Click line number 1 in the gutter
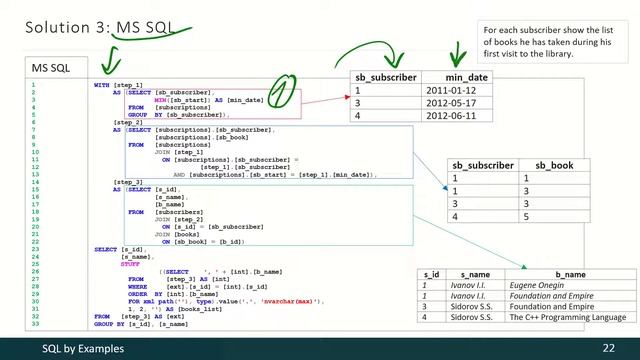The width and height of the screenshot is (640, 360). (x=33, y=85)
